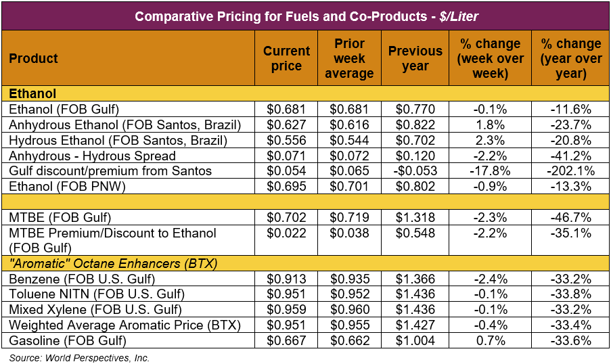Click the % change year over year header
Screen dimensions: 611x364
[570, 58]
